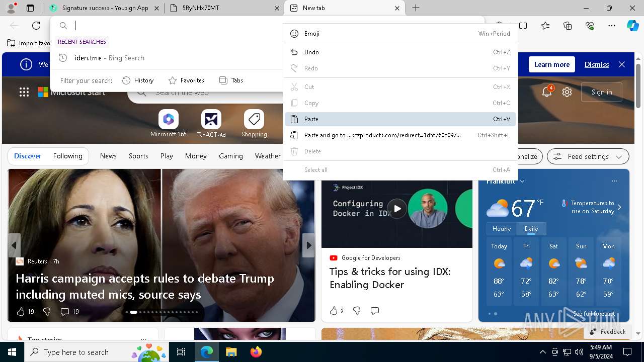The width and height of the screenshot is (644, 362).
Task: Filter search by History
Action: point(138,80)
